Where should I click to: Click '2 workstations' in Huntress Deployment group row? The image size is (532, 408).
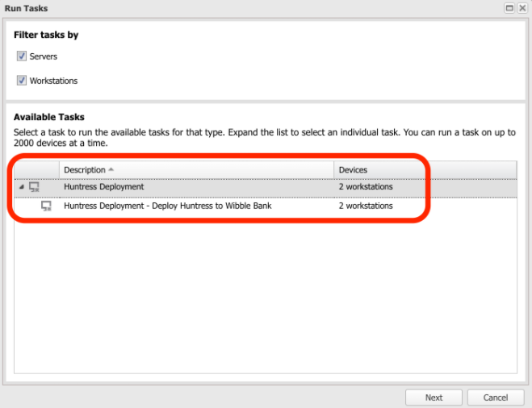click(366, 187)
